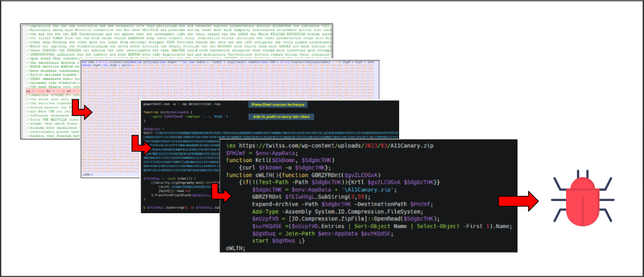
Task: Click the 'start $QgVDuq ;}' line
Action: (x=278, y=240)
